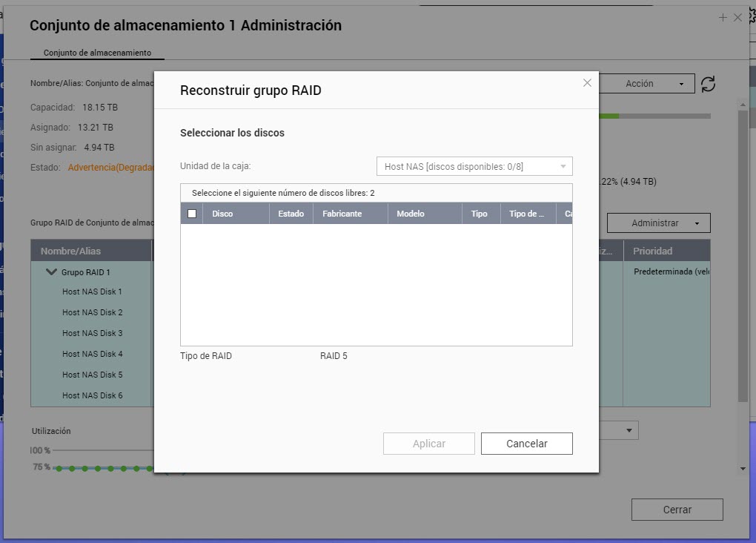The width and height of the screenshot is (756, 543).
Task: Click the plus icon in window corner
Action: pos(723,18)
